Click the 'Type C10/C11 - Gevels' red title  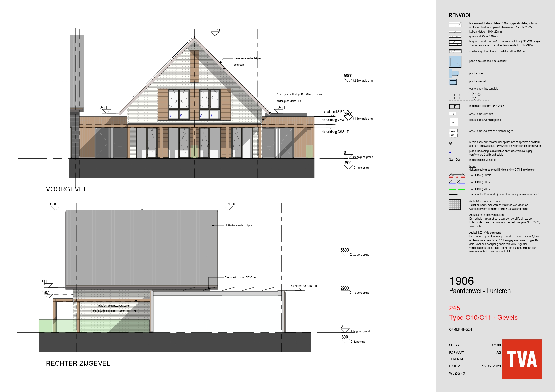[483, 317]
